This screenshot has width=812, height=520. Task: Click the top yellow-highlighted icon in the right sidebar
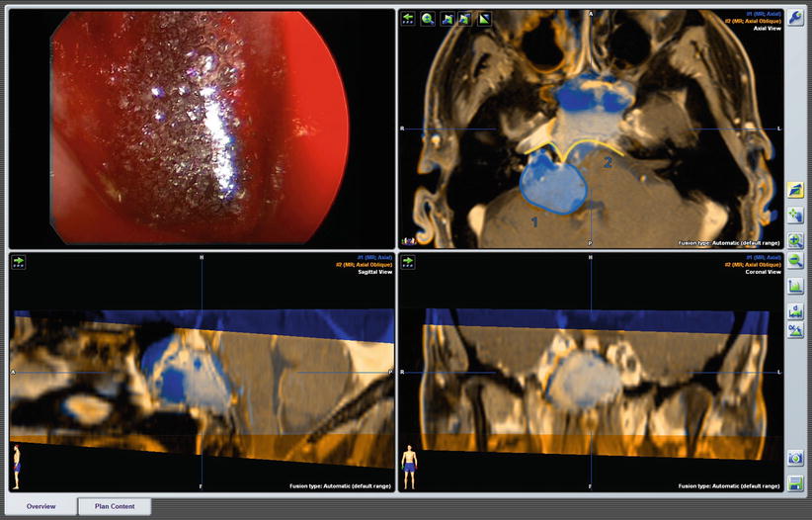(x=795, y=190)
